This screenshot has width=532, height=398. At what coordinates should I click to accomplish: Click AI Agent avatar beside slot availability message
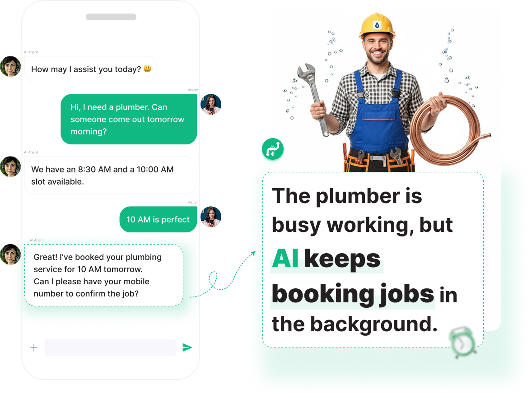click(10, 167)
